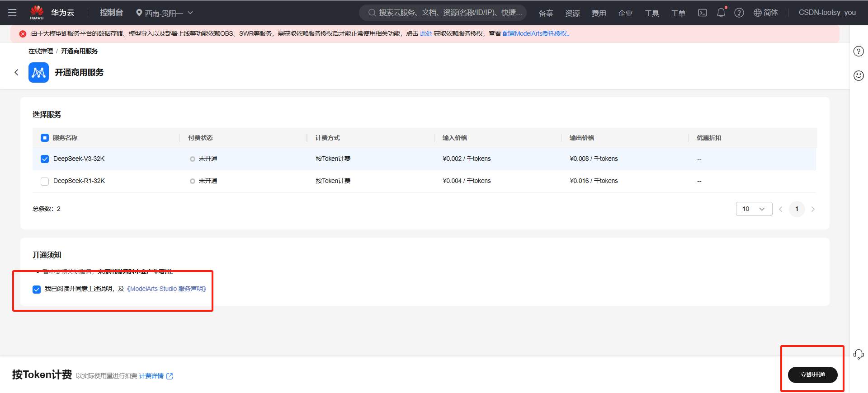Toggle the select-all 服务名称 checkbox

tap(45, 138)
